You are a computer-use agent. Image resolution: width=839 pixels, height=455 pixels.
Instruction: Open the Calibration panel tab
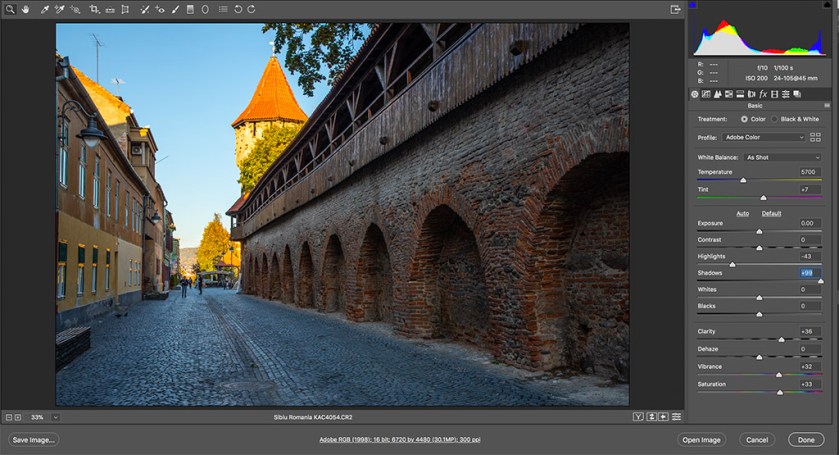coord(774,94)
